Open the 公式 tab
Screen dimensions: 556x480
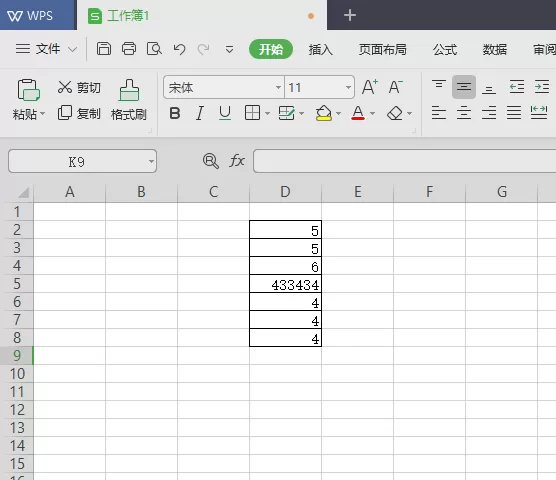[445, 50]
